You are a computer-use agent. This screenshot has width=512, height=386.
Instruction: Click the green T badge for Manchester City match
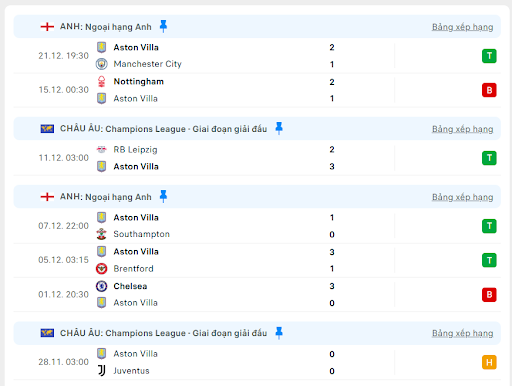click(489, 56)
